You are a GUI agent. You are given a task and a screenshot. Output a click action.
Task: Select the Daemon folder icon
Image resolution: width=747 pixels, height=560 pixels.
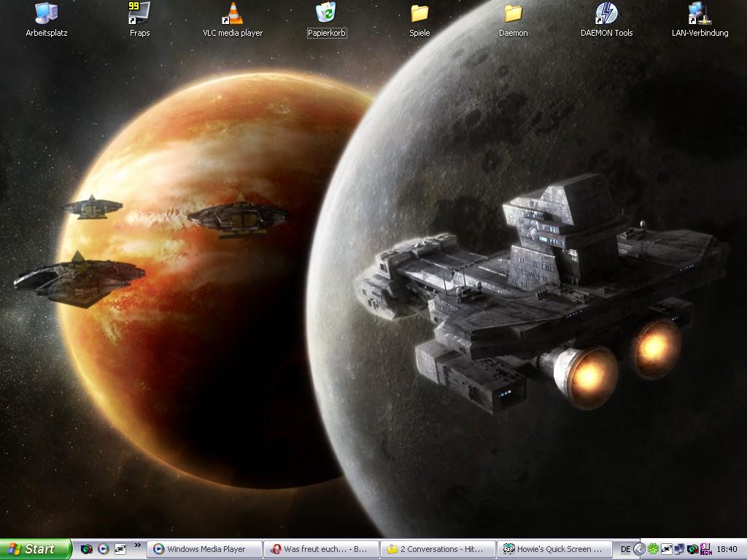[513, 20]
